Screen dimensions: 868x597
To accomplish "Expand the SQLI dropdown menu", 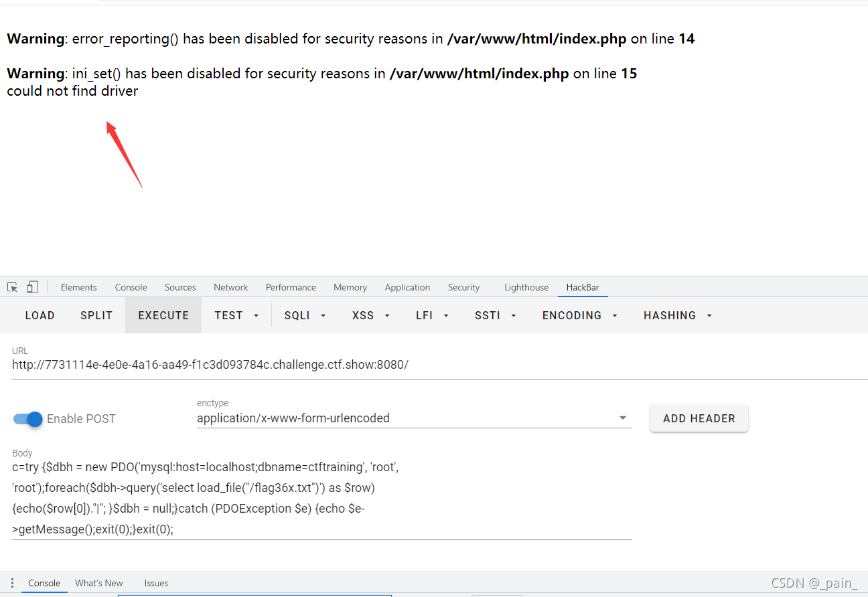I will tap(305, 315).
